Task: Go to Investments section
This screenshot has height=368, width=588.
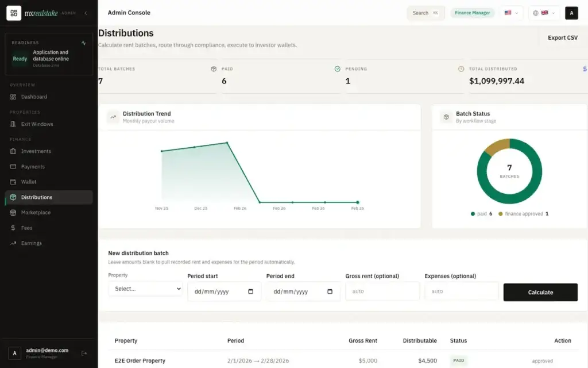Action: [49, 151]
